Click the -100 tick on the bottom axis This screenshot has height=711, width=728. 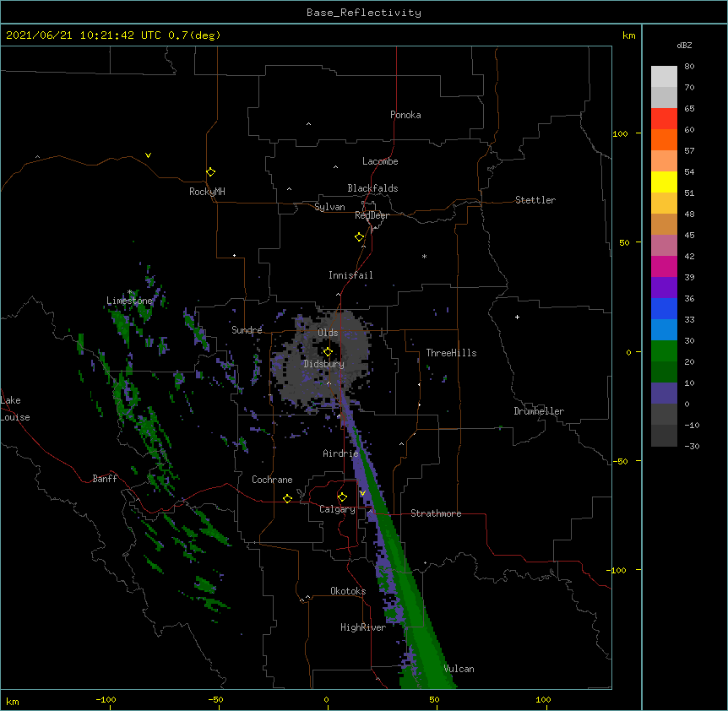(x=106, y=700)
